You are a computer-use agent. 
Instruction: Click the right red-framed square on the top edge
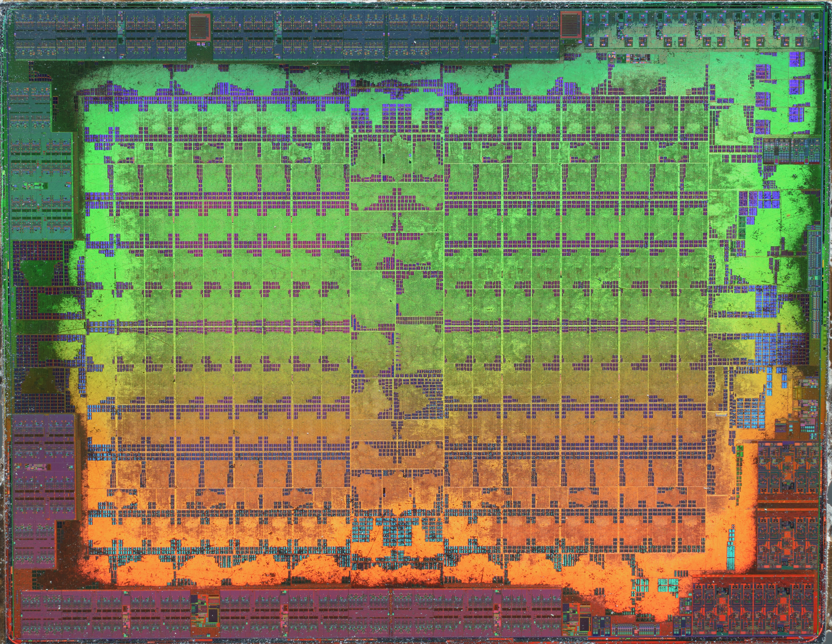(571, 24)
